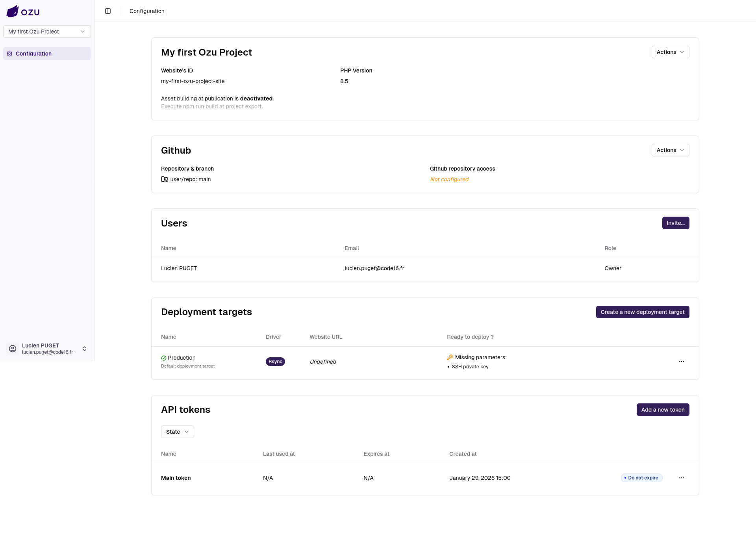Open three-dot menu for Production target

coord(682,362)
